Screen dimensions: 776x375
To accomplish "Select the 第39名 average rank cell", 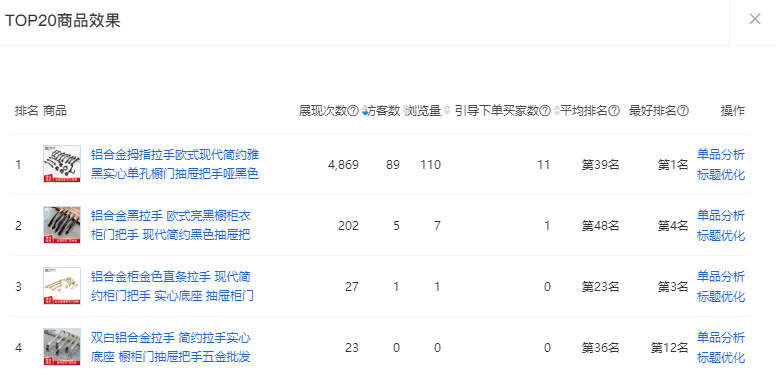I will point(600,165).
